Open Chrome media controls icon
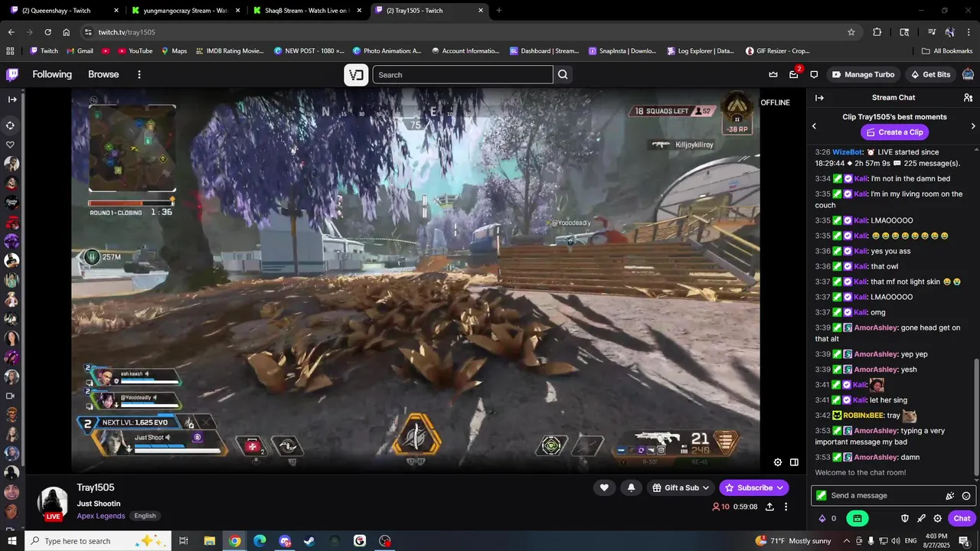Image resolution: width=980 pixels, height=551 pixels. pyautogui.click(x=932, y=32)
